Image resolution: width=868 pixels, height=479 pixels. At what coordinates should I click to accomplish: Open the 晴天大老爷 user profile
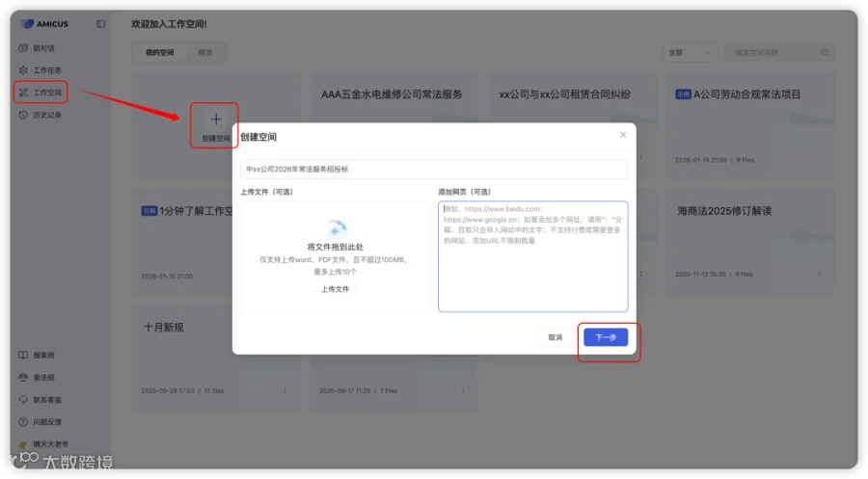coord(43,443)
